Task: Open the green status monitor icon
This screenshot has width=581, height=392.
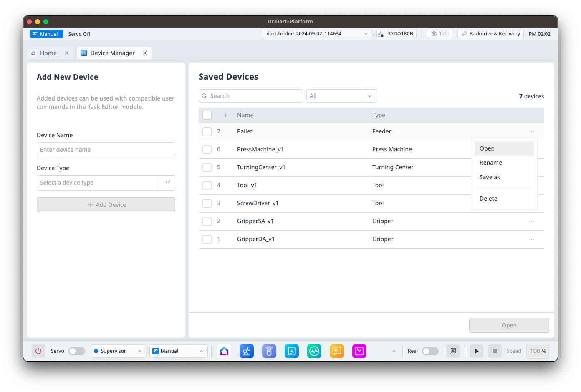Action: pyautogui.click(x=314, y=351)
